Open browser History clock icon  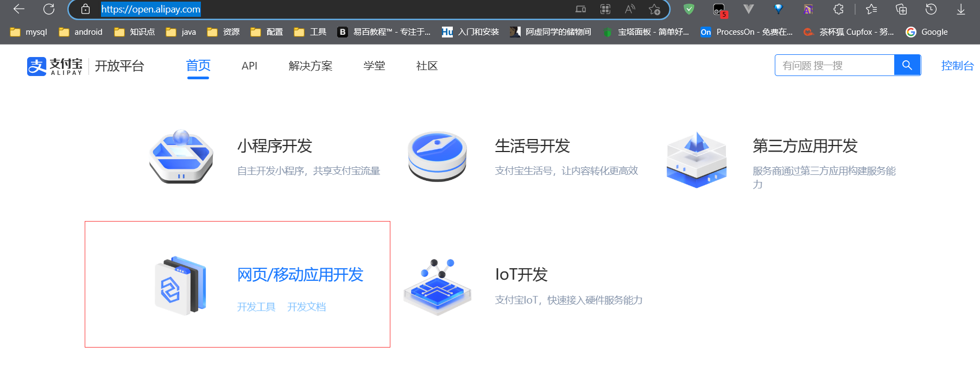pyautogui.click(x=931, y=9)
